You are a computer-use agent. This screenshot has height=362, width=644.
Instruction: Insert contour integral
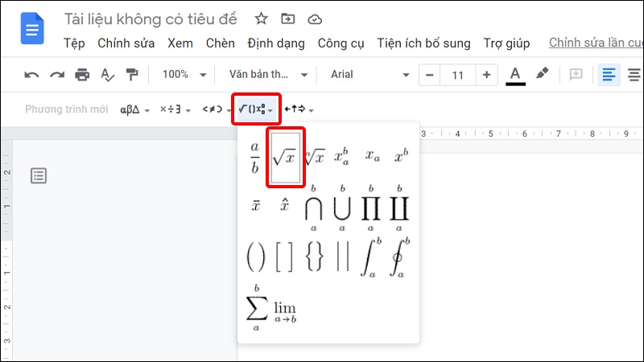click(399, 257)
